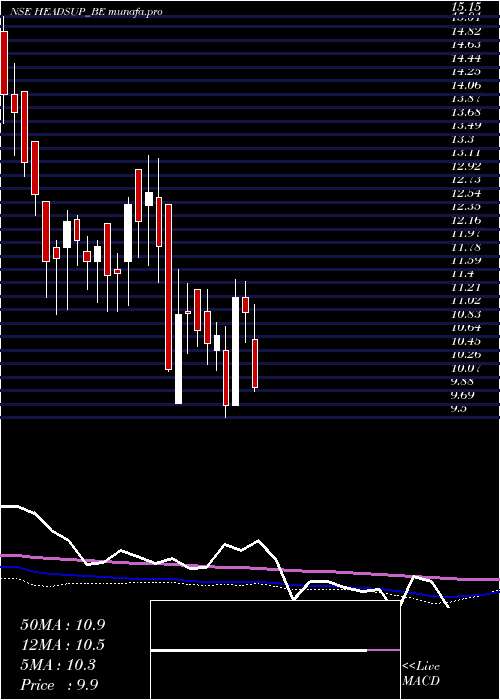The image size is (500, 700).
Task: Click the rightmost red candlestick
Action: coord(255,363)
